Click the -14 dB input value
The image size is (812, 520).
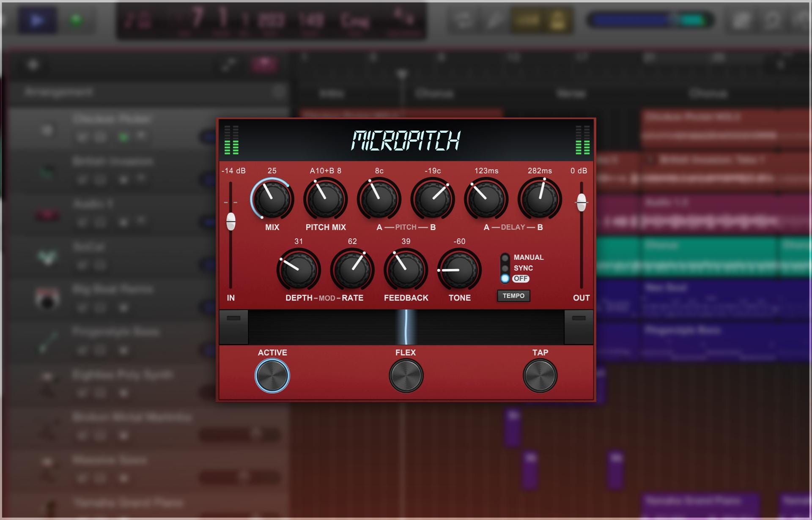pyautogui.click(x=233, y=171)
